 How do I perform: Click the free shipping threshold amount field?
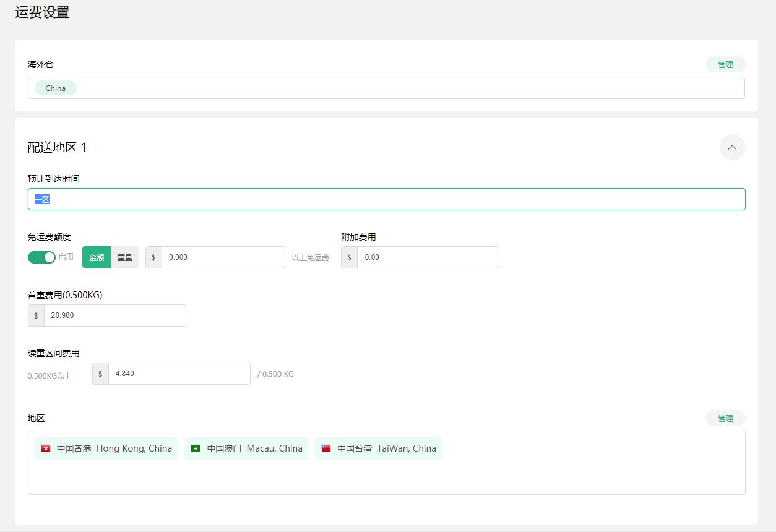tap(223, 257)
